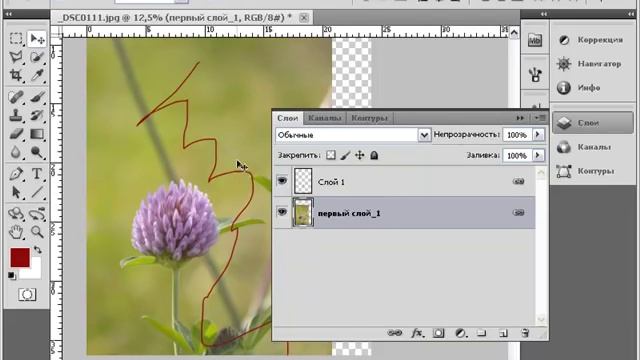
Task: Select the Gradient tool
Action: tap(37, 134)
